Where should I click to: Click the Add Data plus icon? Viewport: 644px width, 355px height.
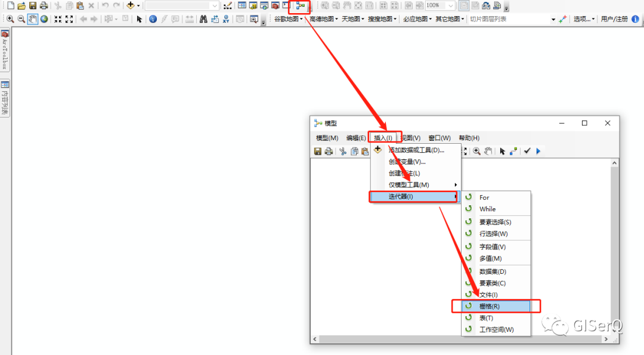pos(130,5)
